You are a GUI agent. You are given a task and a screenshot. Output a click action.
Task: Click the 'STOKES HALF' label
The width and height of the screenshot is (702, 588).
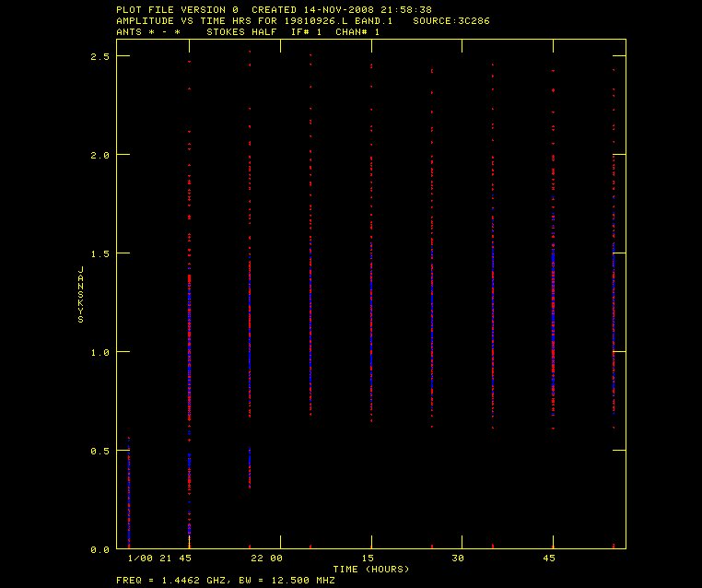tap(241, 32)
